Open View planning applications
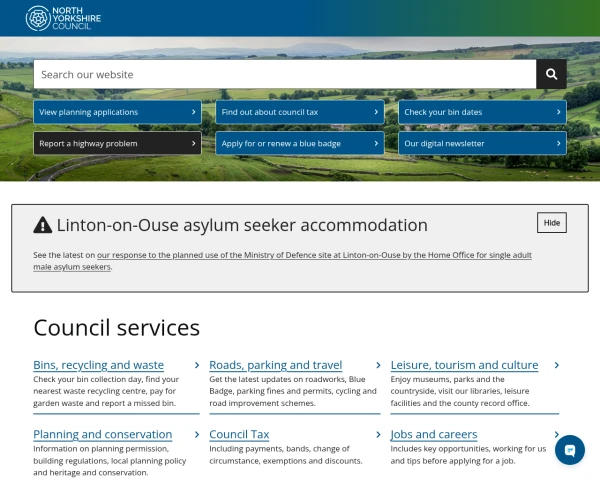Image resolution: width=600 pixels, height=480 pixels. click(x=117, y=112)
